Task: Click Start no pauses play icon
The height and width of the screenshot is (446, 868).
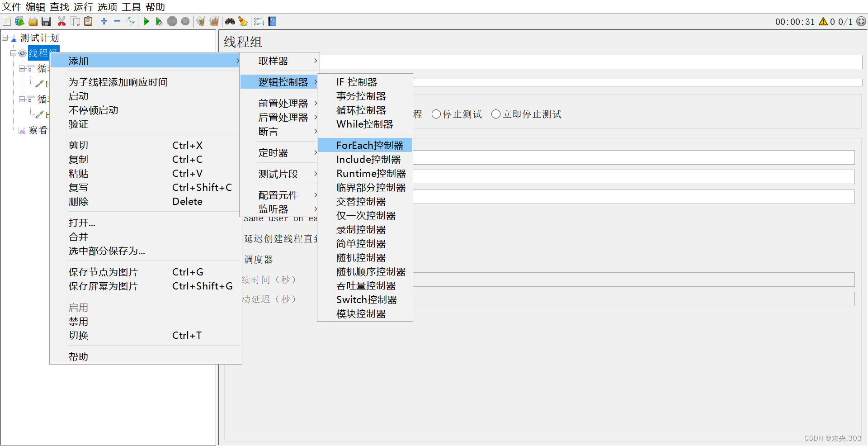Action: click(x=159, y=21)
